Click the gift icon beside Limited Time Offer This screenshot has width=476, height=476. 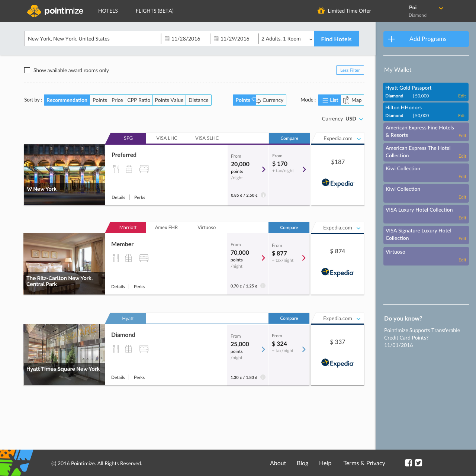pyautogui.click(x=321, y=11)
